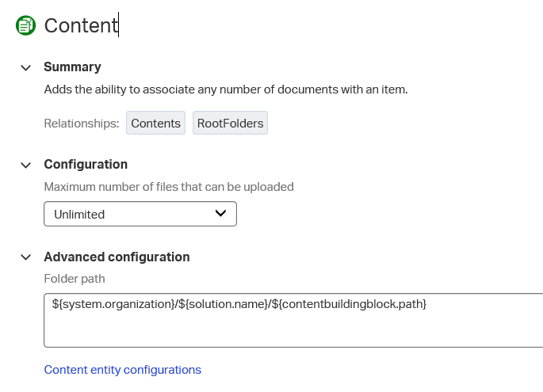Viewport: 543px width, 392px height.
Task: Select the RootFolders relationship tag
Action: click(231, 124)
